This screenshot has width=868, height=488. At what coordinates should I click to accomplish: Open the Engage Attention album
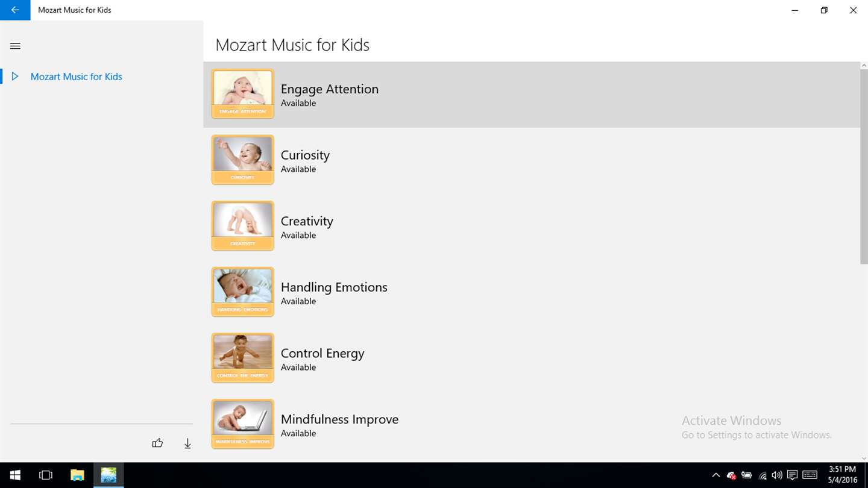(532, 95)
